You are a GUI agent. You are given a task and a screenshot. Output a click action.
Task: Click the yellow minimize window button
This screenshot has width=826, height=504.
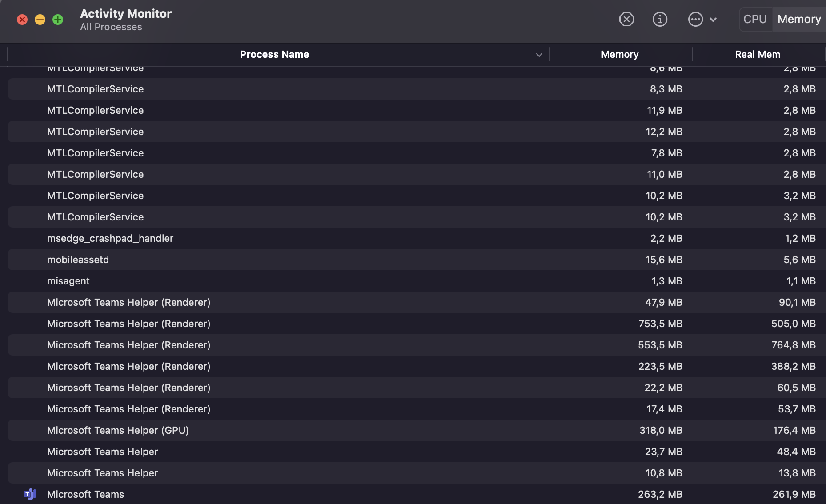pos(40,20)
